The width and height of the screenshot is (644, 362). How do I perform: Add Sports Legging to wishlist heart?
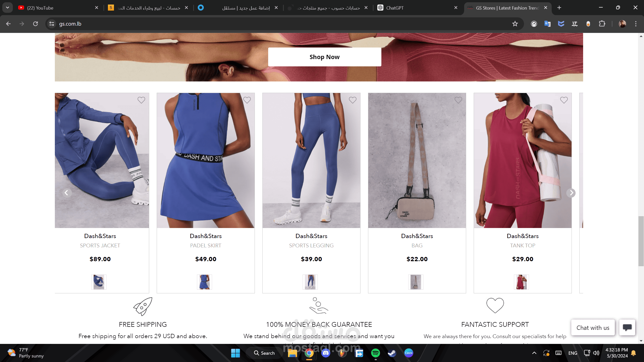coord(353,100)
